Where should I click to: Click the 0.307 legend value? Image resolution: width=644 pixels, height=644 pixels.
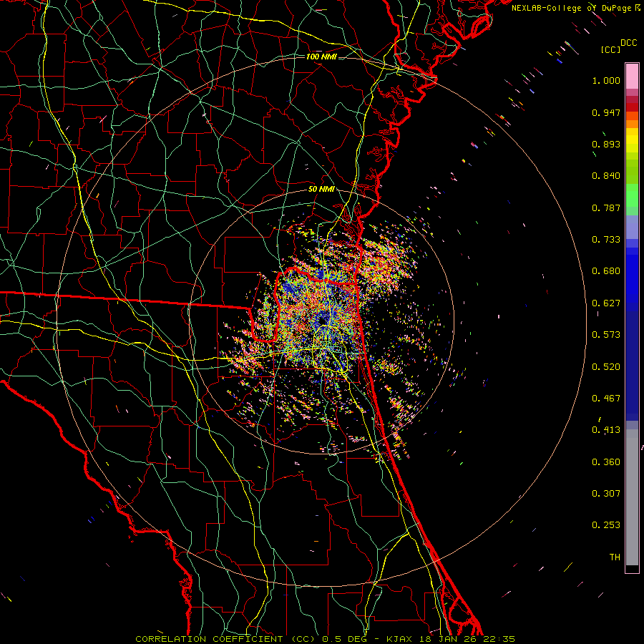606,494
